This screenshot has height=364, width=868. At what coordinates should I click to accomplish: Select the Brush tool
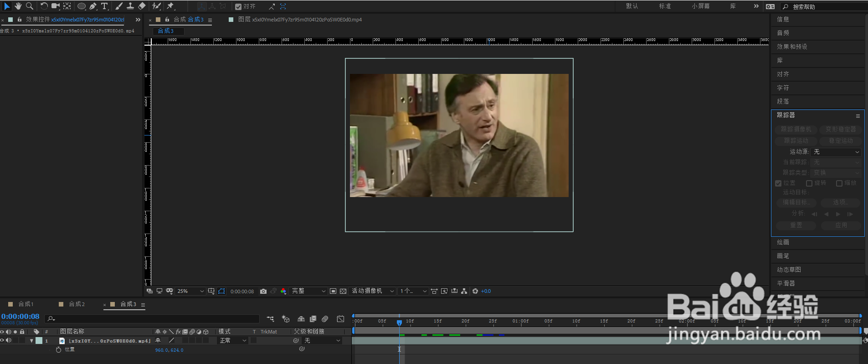tap(119, 6)
